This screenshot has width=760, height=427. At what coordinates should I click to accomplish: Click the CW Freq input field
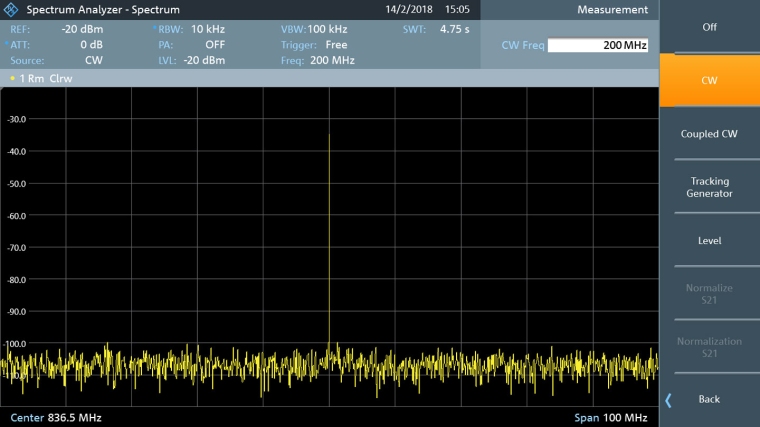point(597,46)
